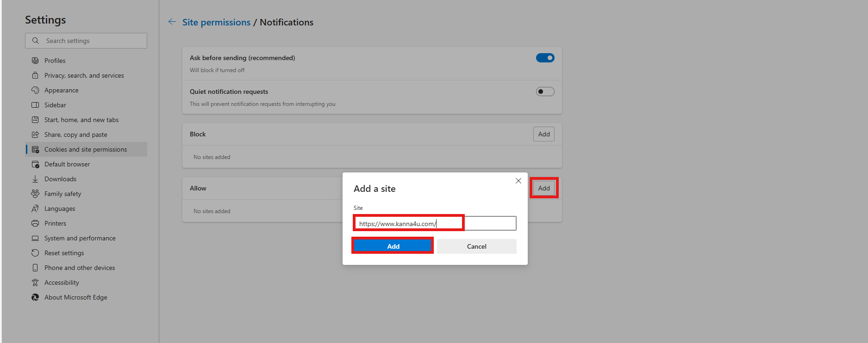
Task: Open System and performance settings
Action: (x=80, y=238)
